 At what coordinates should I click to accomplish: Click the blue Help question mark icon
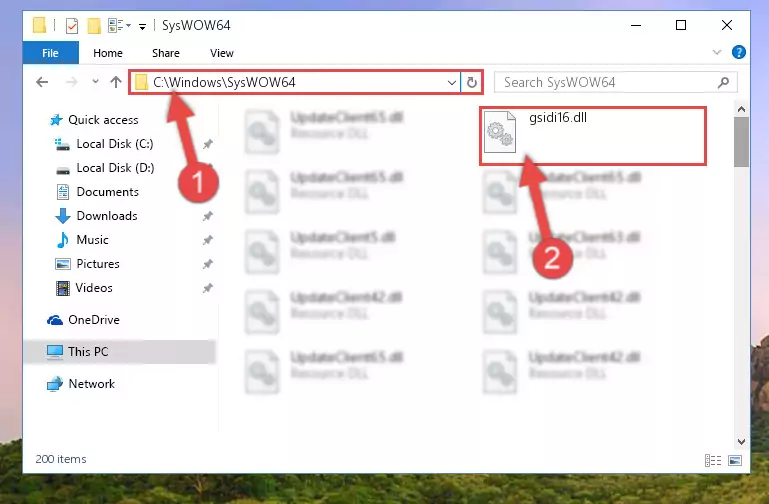click(x=738, y=52)
